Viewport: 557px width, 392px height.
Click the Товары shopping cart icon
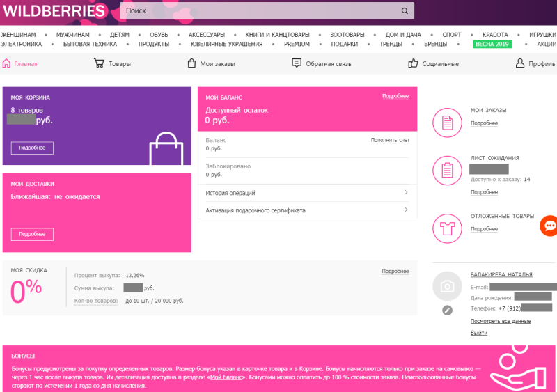click(x=99, y=63)
